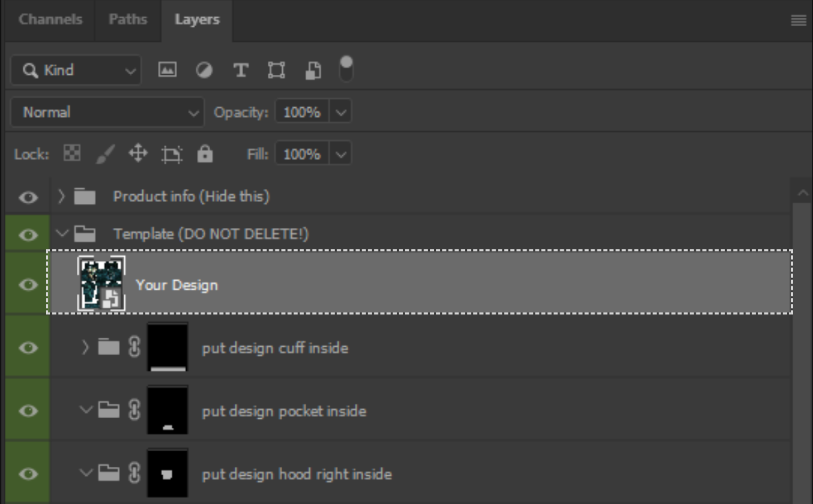Toggle layer filtering on/off switch

346,69
